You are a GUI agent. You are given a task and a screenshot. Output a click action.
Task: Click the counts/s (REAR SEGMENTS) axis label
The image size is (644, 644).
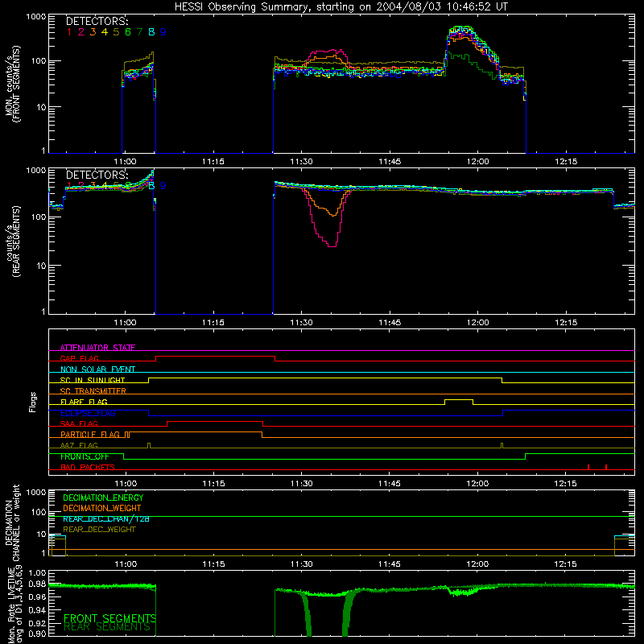tap(12, 241)
